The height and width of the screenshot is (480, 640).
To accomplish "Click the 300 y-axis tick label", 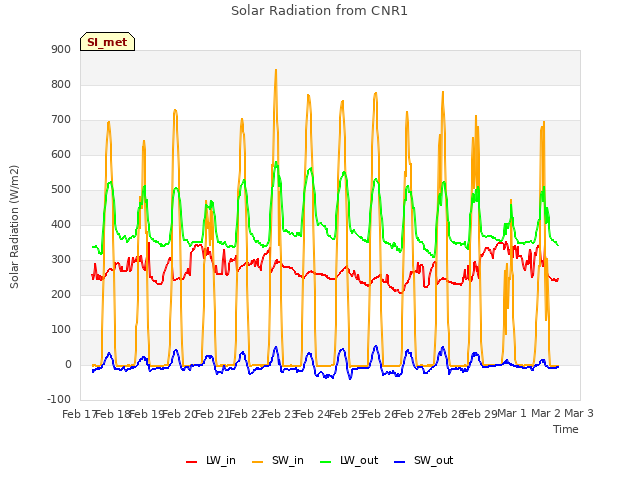I will click(61, 260).
